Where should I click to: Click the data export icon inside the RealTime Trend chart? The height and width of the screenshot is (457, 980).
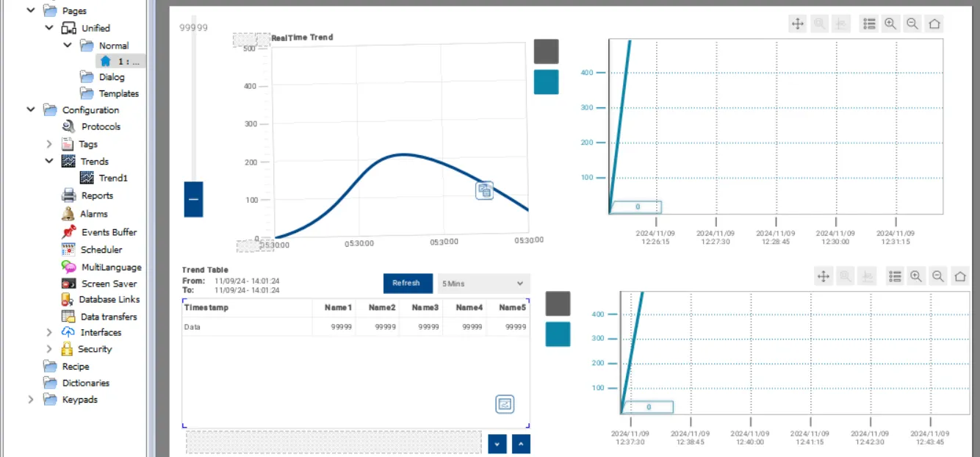point(485,190)
